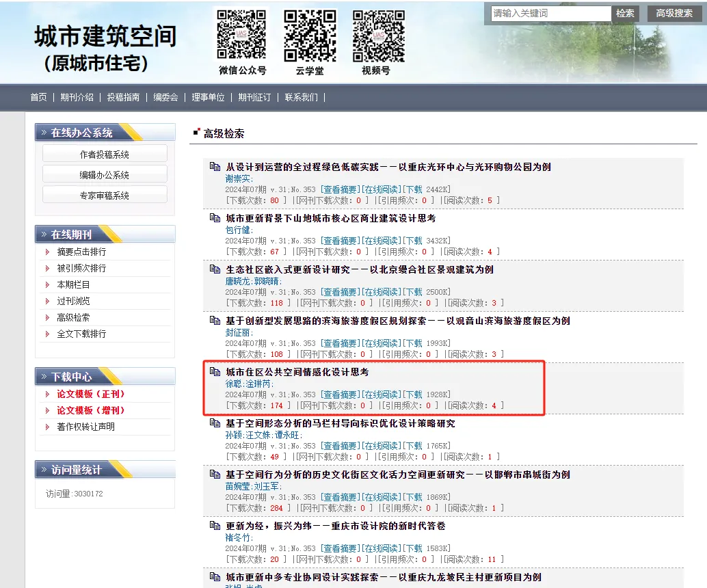Select 摘要点击排行 in sidebar
The width and height of the screenshot is (707, 588).
(82, 252)
